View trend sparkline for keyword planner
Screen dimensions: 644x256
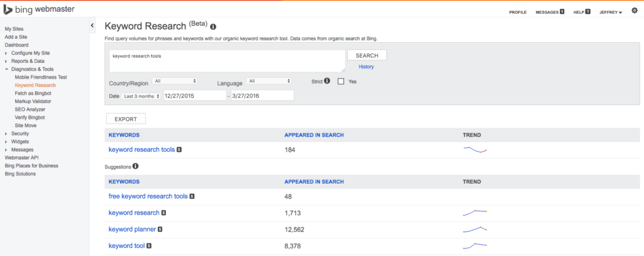coord(475,229)
